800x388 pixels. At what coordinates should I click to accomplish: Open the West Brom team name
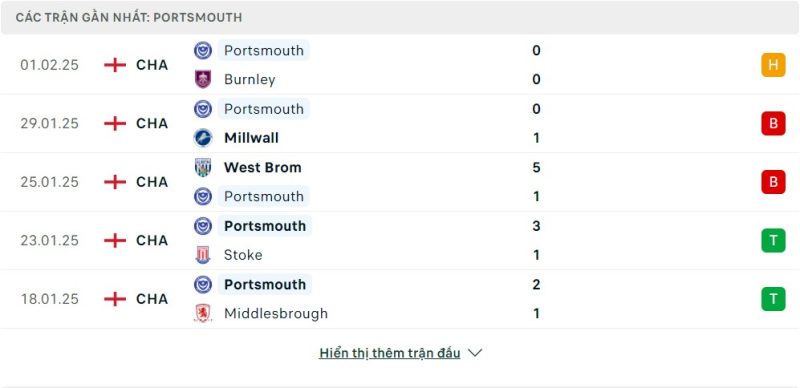[x=263, y=167]
